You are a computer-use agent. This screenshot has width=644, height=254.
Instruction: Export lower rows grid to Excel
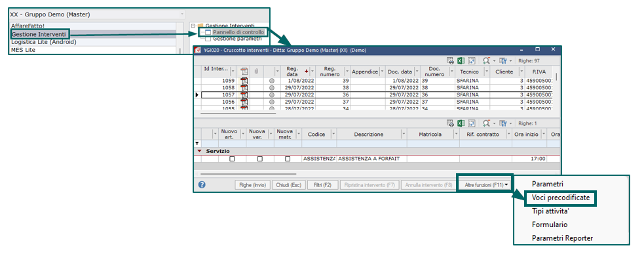pos(461,123)
